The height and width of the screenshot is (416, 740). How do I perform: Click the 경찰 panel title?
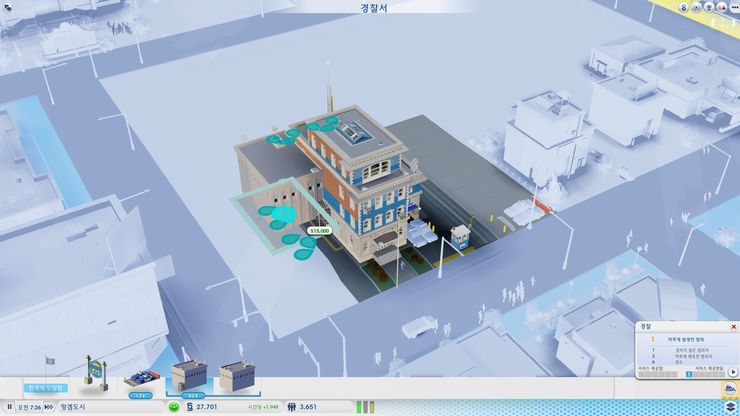tap(646, 326)
